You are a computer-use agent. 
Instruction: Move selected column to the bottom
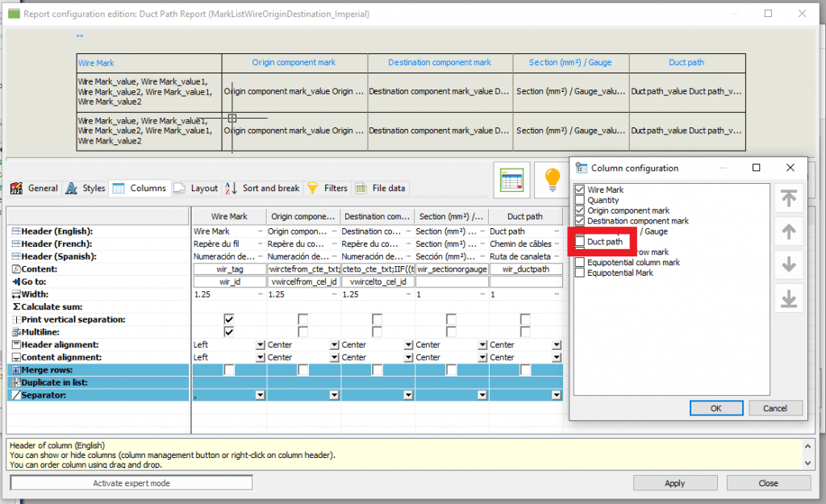point(788,298)
